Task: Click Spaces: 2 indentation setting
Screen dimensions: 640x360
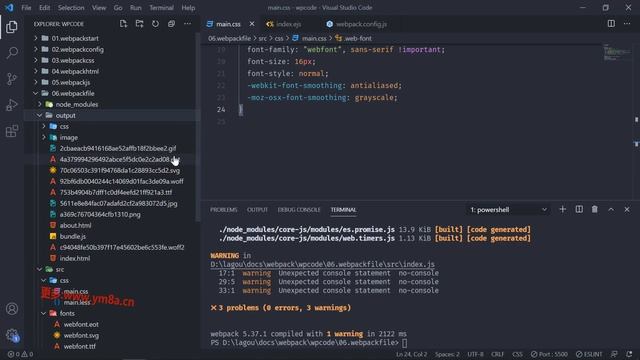Action: click(447, 354)
